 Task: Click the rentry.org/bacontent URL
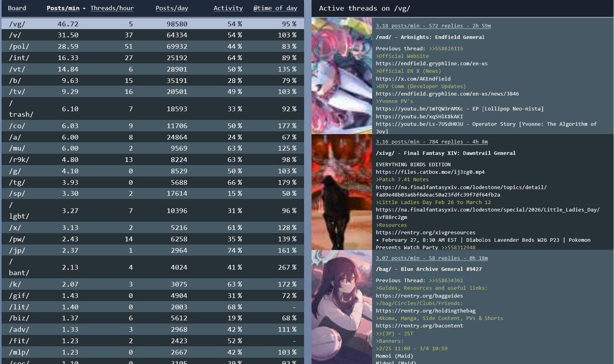(x=419, y=326)
